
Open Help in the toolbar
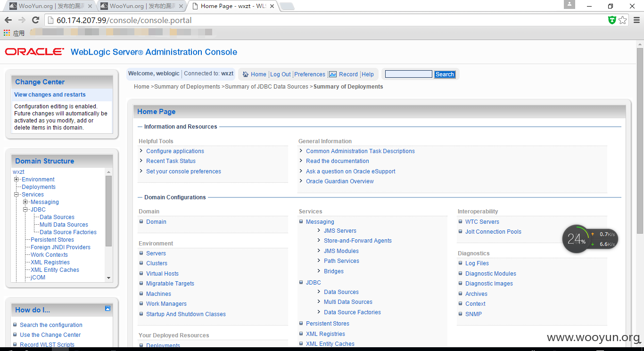[x=368, y=74]
